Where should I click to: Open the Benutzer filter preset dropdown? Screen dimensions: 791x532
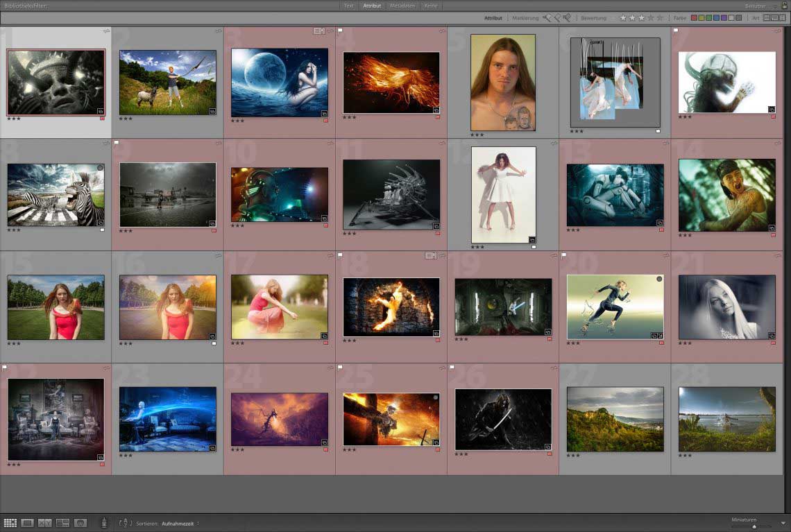tap(760, 6)
